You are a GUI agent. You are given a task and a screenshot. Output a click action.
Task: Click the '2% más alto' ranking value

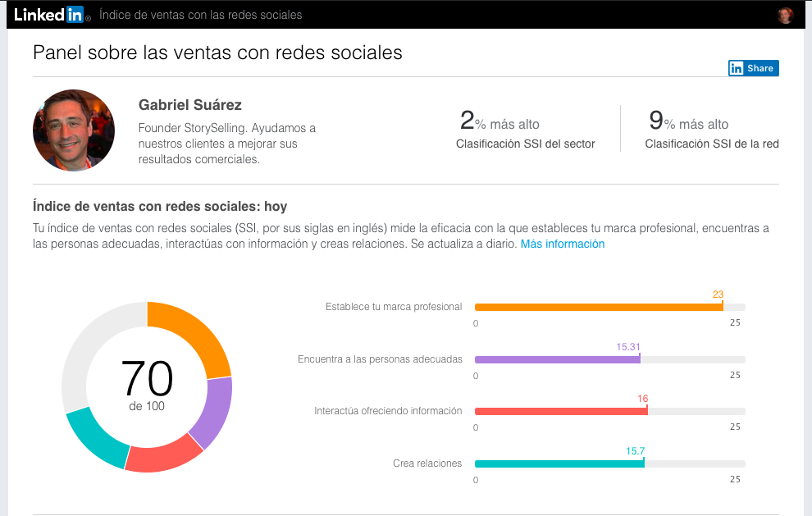click(x=500, y=121)
